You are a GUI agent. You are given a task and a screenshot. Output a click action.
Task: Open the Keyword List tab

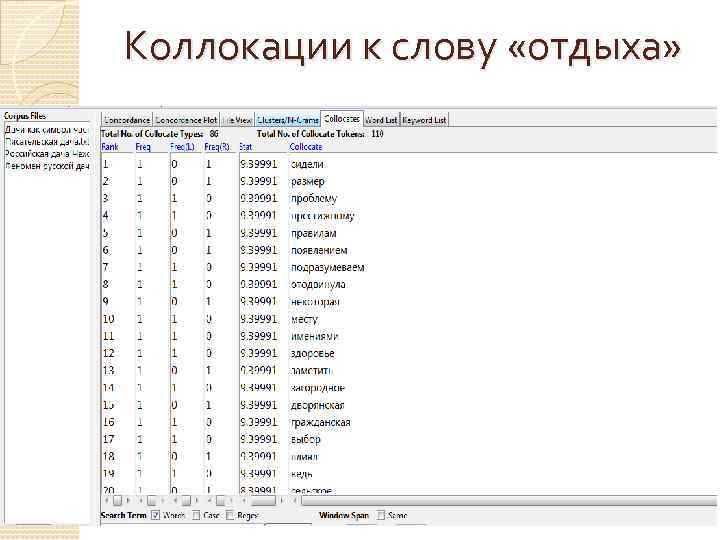click(x=424, y=120)
